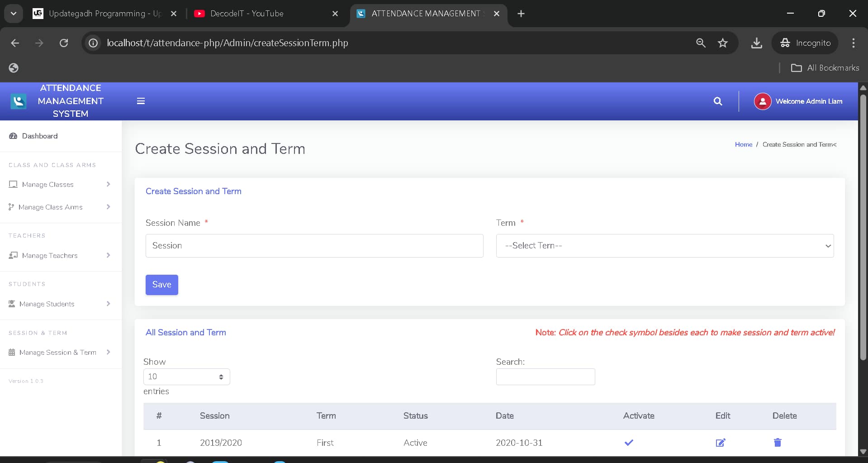This screenshot has height=463, width=868.
Task: Activate the 2019/2020 session via the checkmark
Action: (628, 443)
